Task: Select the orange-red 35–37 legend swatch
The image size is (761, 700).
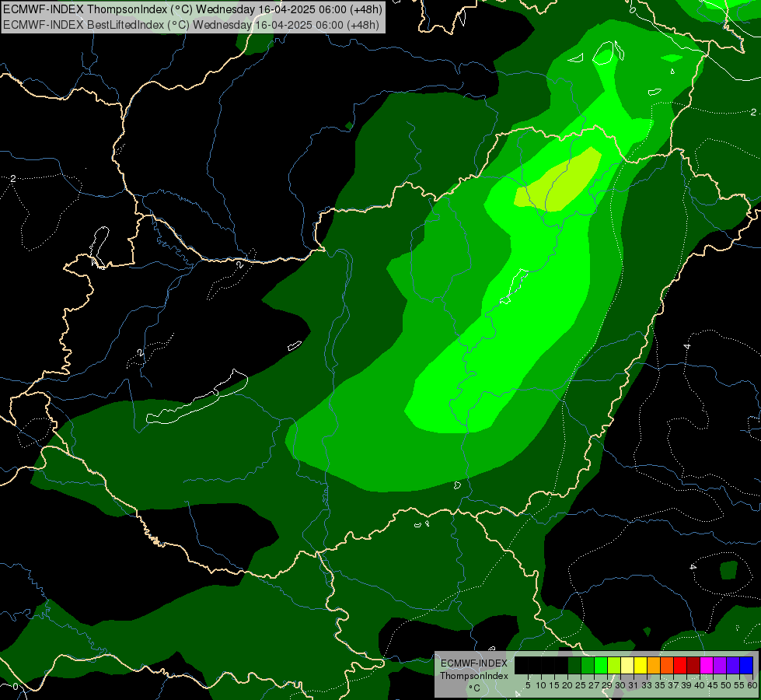Action: click(667, 665)
